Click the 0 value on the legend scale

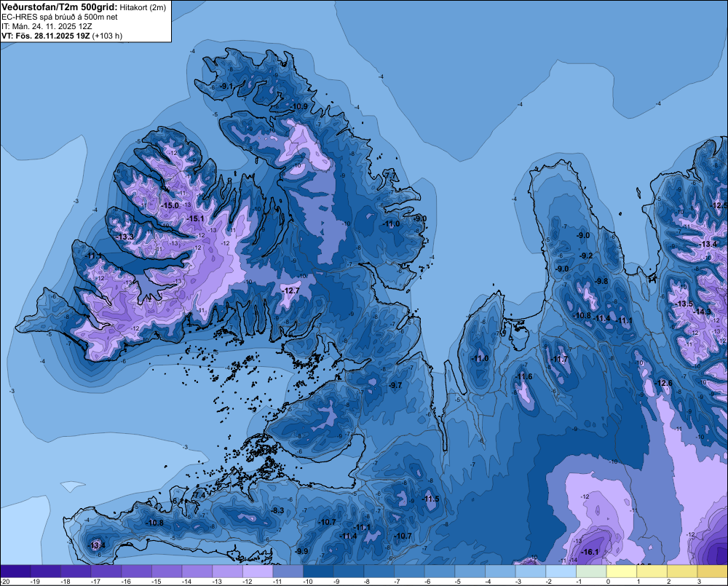pos(608,582)
